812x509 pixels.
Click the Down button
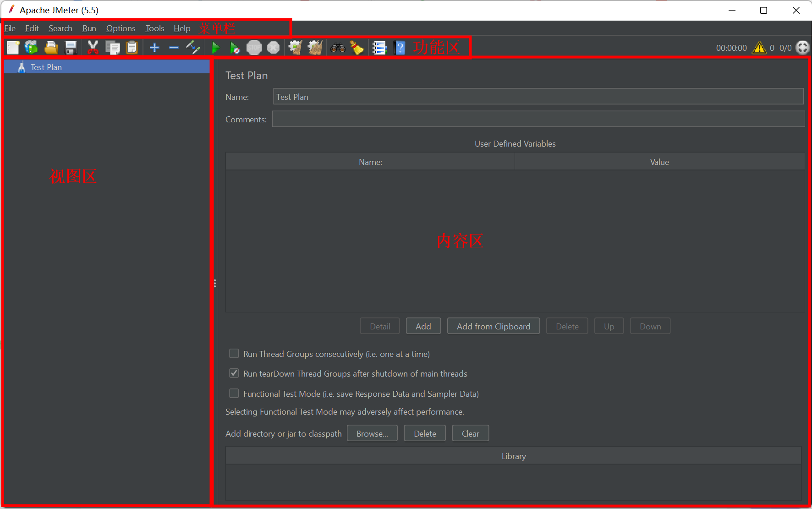650,326
